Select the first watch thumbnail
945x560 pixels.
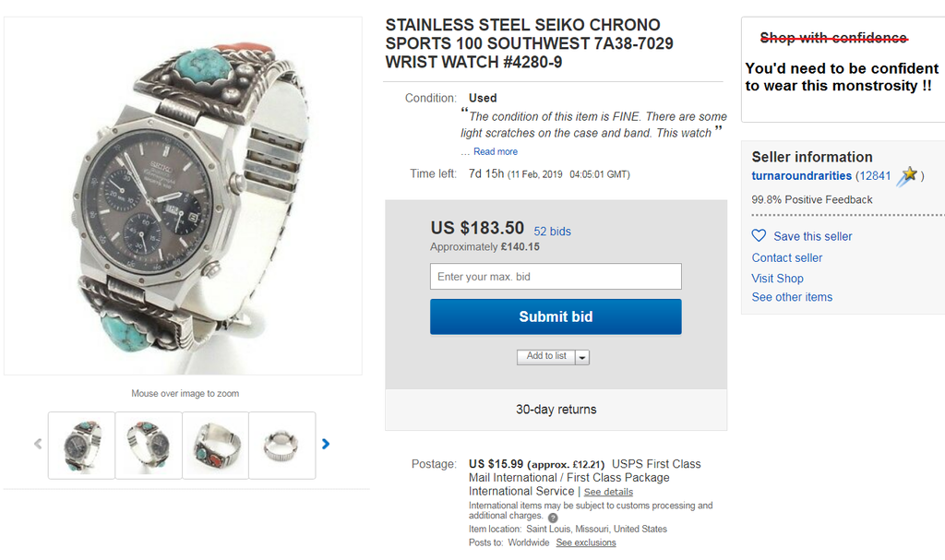coord(81,445)
